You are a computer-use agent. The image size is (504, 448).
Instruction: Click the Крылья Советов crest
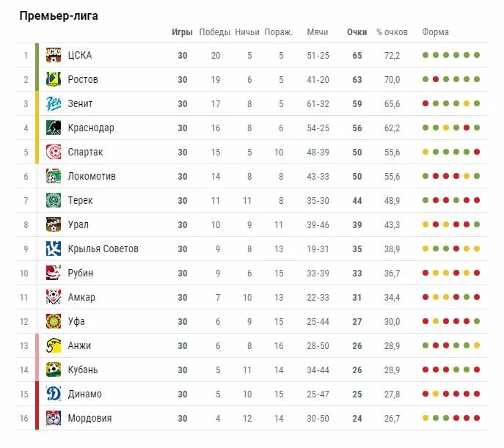pos(54,249)
